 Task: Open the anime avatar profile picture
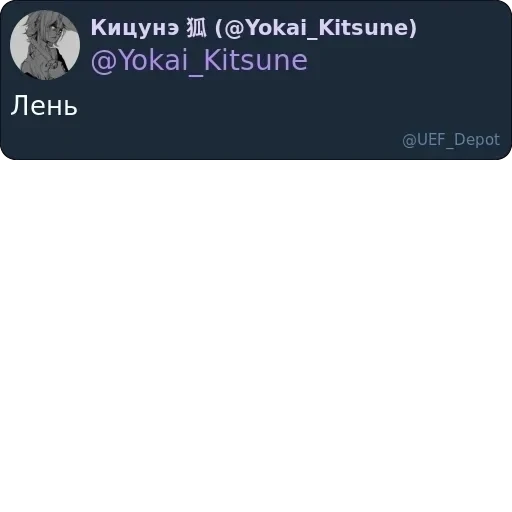click(x=45, y=45)
